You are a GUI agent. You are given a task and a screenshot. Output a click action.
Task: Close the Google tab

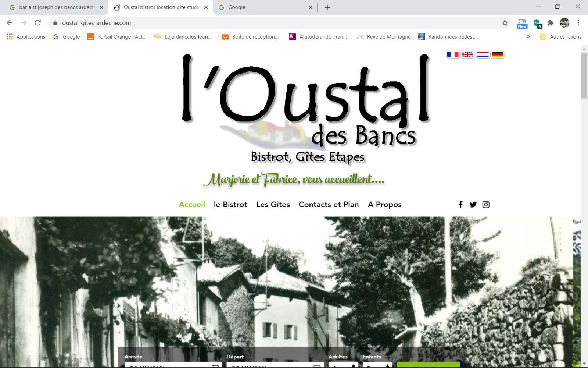click(311, 7)
